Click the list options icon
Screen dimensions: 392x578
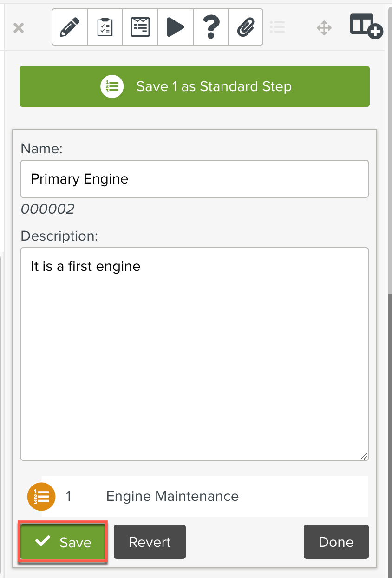click(x=278, y=27)
